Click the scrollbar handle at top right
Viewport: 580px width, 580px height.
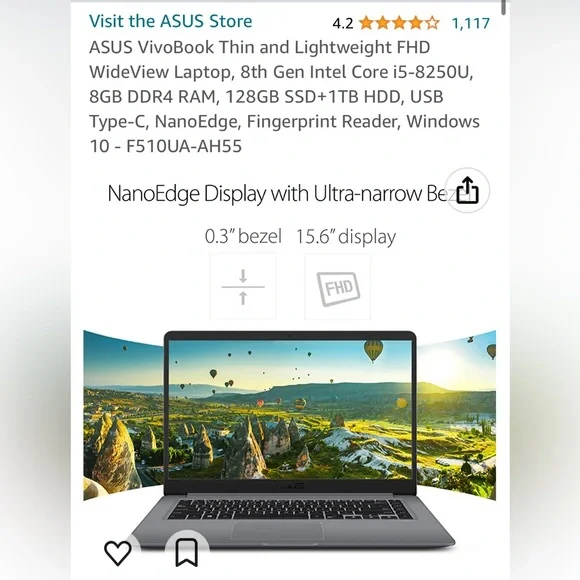(x=503, y=7)
